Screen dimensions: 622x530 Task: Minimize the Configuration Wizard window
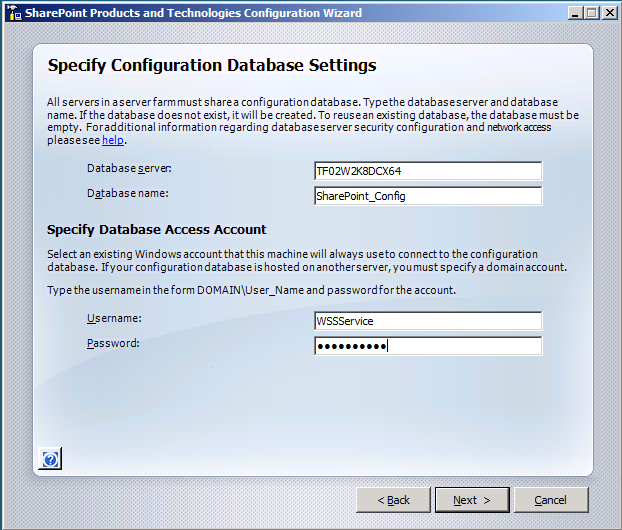pyautogui.click(x=575, y=13)
